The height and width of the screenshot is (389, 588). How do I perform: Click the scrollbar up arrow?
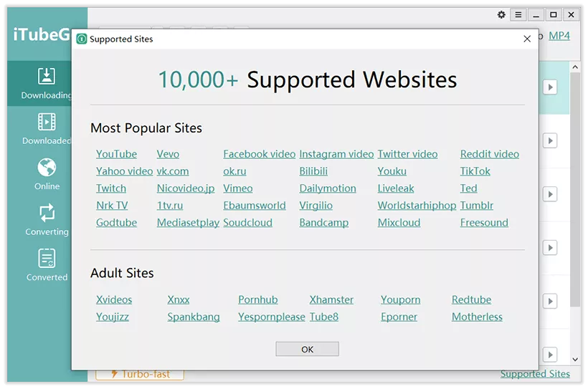pos(575,67)
